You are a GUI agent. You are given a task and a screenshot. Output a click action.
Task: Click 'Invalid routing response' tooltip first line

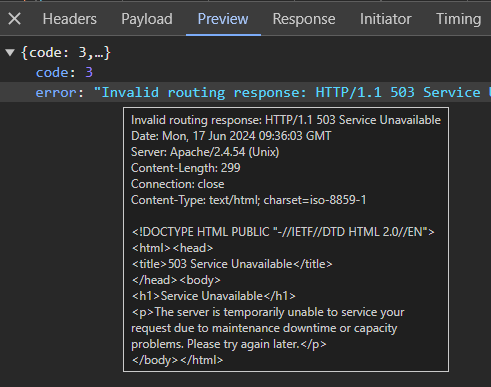tap(286, 120)
